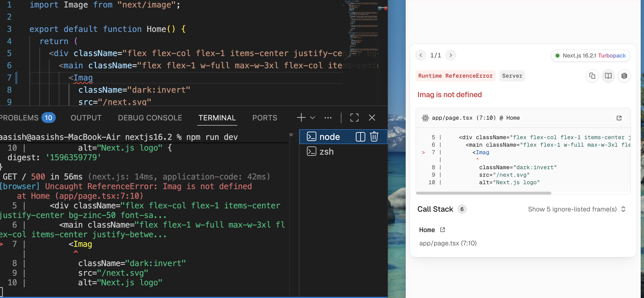Select the zsh terminal entry

pyautogui.click(x=326, y=152)
